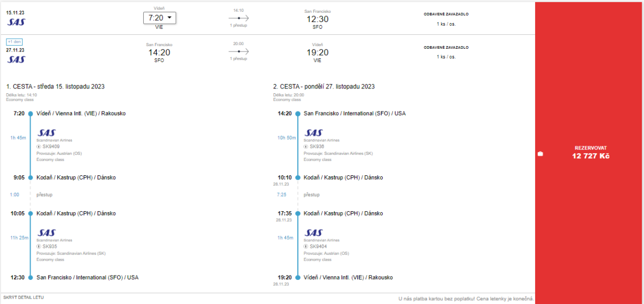Open the 7:20 departure time dropdown
This screenshot has height=304, width=644.
159,18
